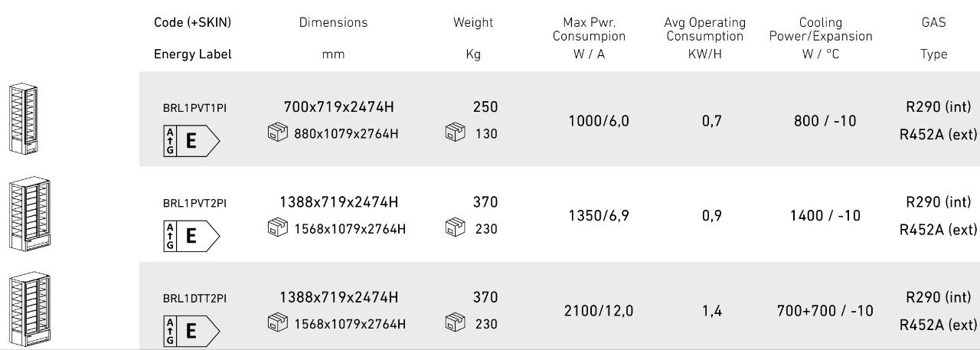The height and width of the screenshot is (350, 980).
Task: Click the Max Pwr. Consumpion header
Action: pos(589,29)
